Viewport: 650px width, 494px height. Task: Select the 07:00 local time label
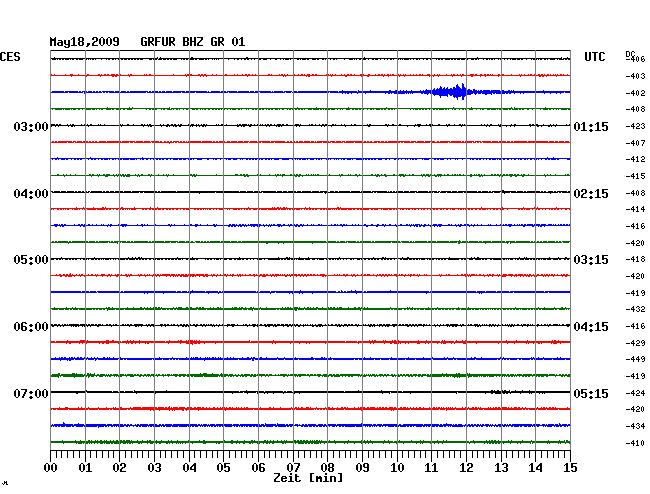[31, 393]
